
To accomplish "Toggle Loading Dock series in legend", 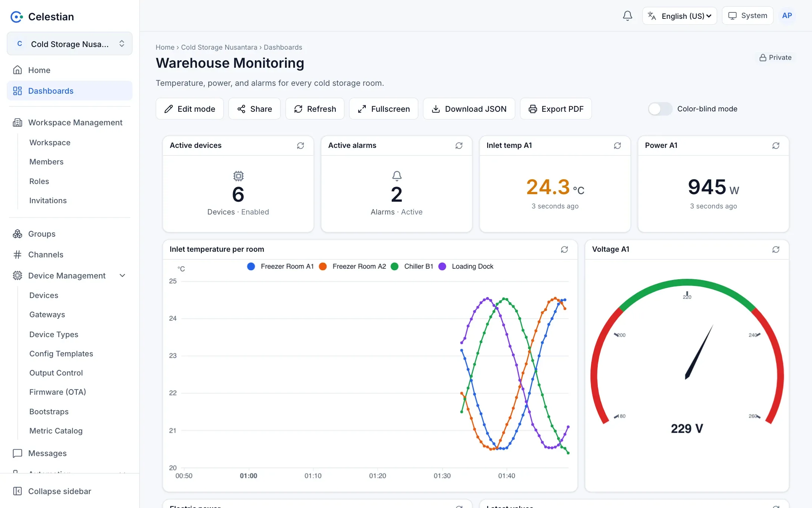I will pyautogui.click(x=466, y=266).
